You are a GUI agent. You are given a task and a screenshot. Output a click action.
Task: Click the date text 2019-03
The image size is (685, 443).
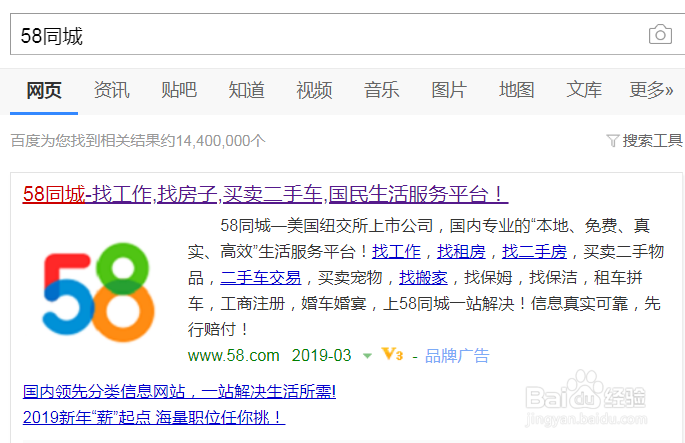point(322,356)
